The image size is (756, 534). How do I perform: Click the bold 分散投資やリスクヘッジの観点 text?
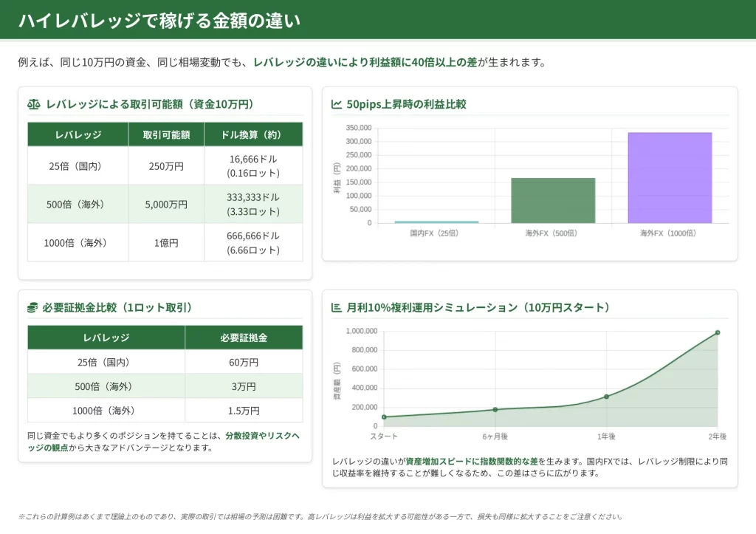click(262, 436)
